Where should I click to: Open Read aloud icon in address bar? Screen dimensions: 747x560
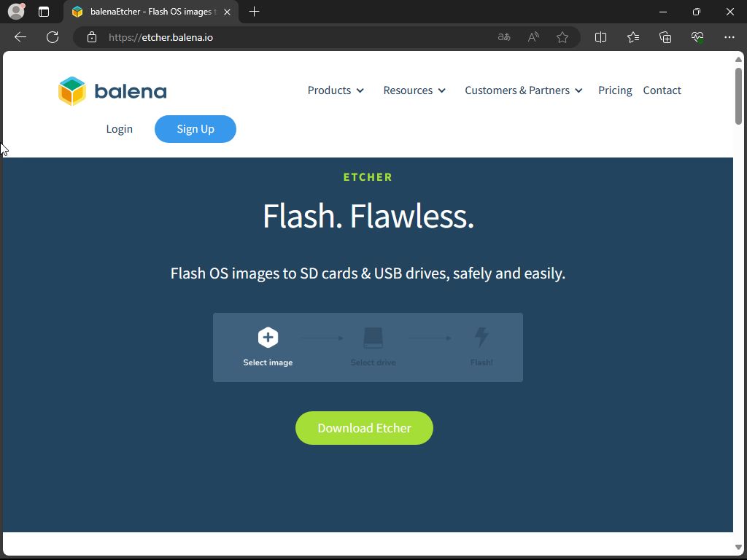pos(533,37)
